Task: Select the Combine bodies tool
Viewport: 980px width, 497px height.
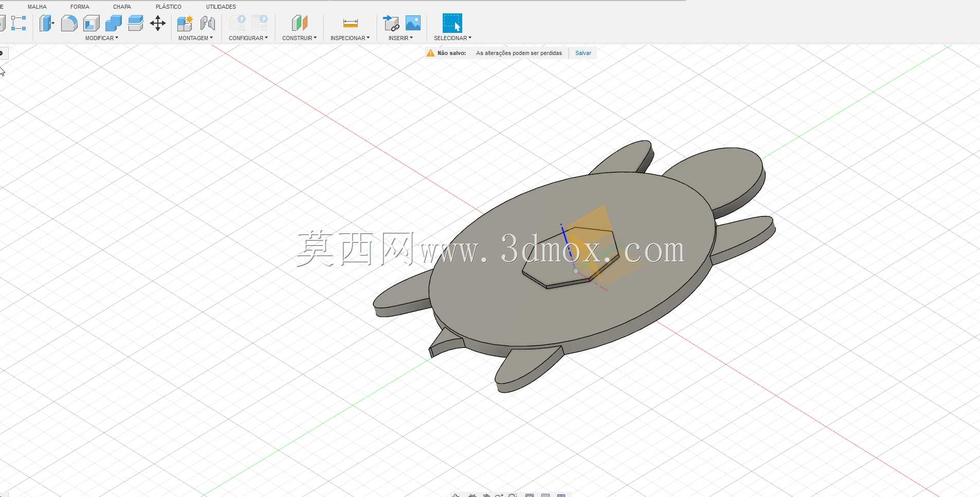Action: pos(114,23)
